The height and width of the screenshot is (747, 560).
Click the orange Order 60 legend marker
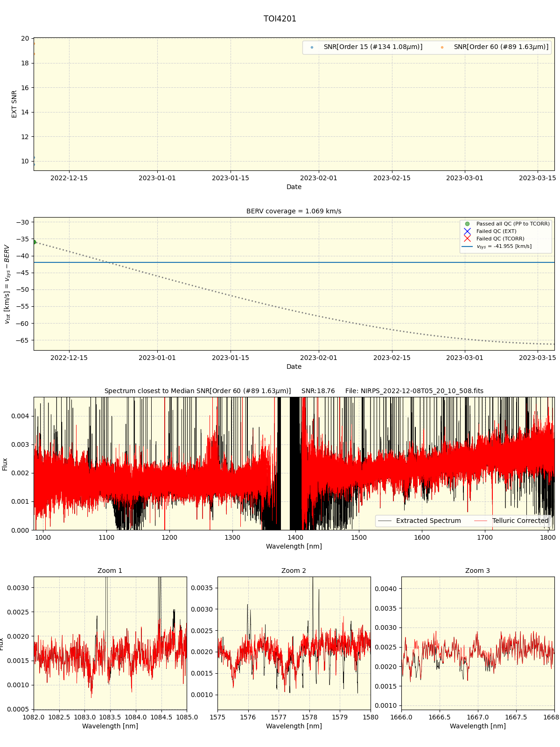coord(442,48)
